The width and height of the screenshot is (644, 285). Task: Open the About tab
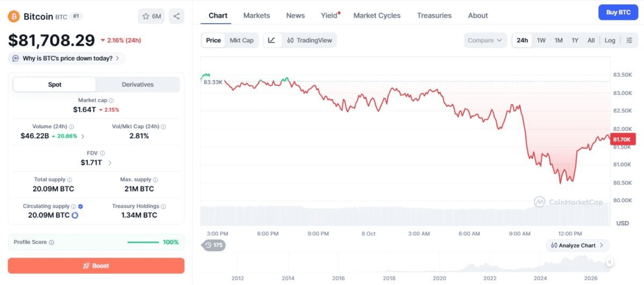pyautogui.click(x=478, y=16)
